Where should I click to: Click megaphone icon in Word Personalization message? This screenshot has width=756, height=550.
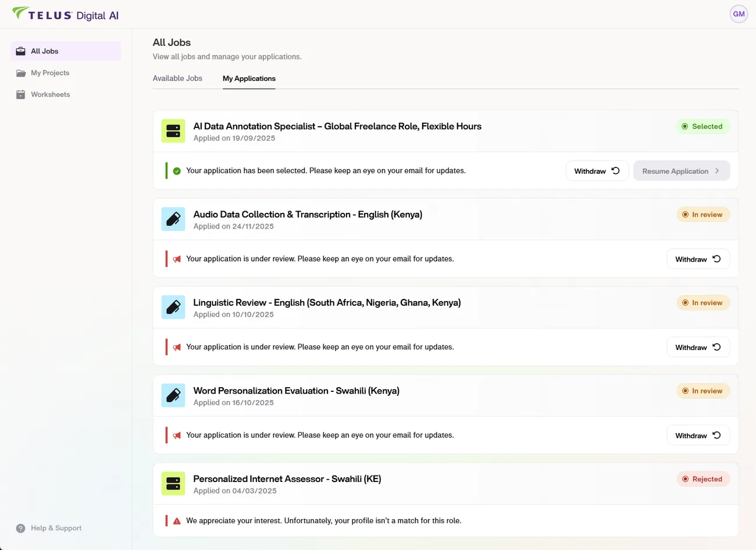[x=177, y=435]
